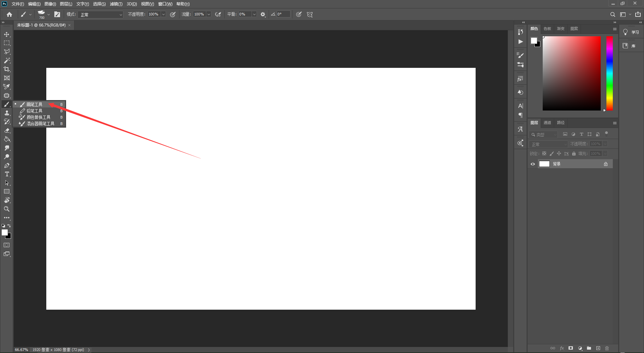Open the 滤镜(T) menu

[116, 4]
